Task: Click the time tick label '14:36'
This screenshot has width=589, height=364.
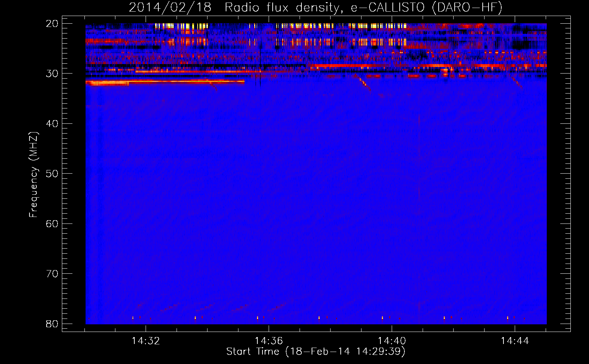Action: 269,341
